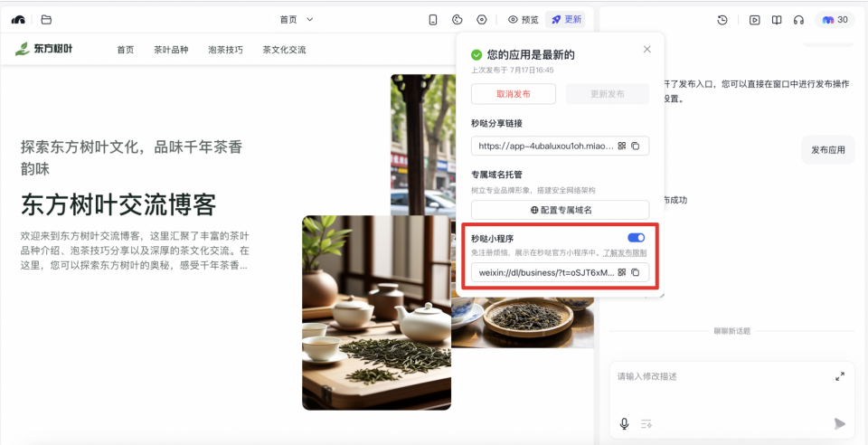The width and height of the screenshot is (868, 445).
Task: Open the history clock icon
Action: click(x=722, y=20)
